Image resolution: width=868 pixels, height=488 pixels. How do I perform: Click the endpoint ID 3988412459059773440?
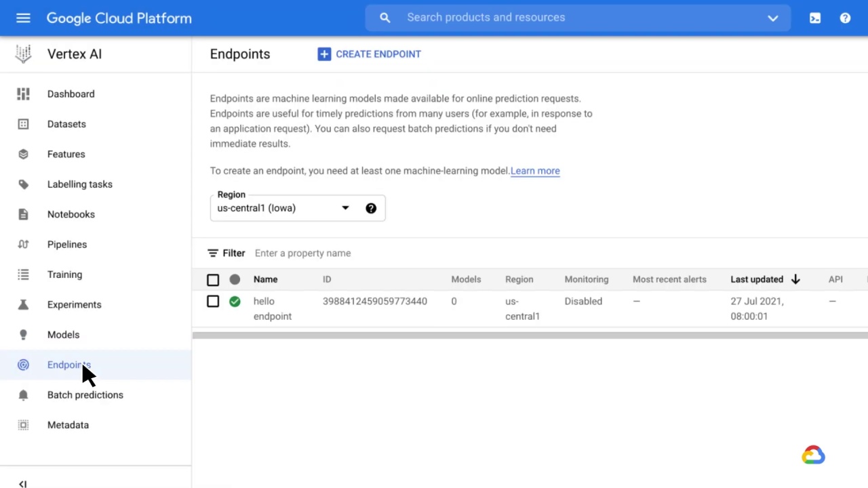(x=375, y=301)
